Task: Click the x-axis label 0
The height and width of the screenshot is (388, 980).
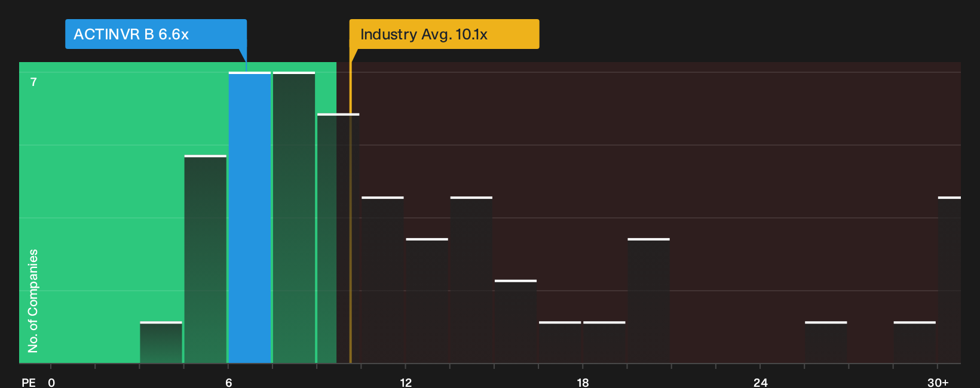Action: click(51, 383)
